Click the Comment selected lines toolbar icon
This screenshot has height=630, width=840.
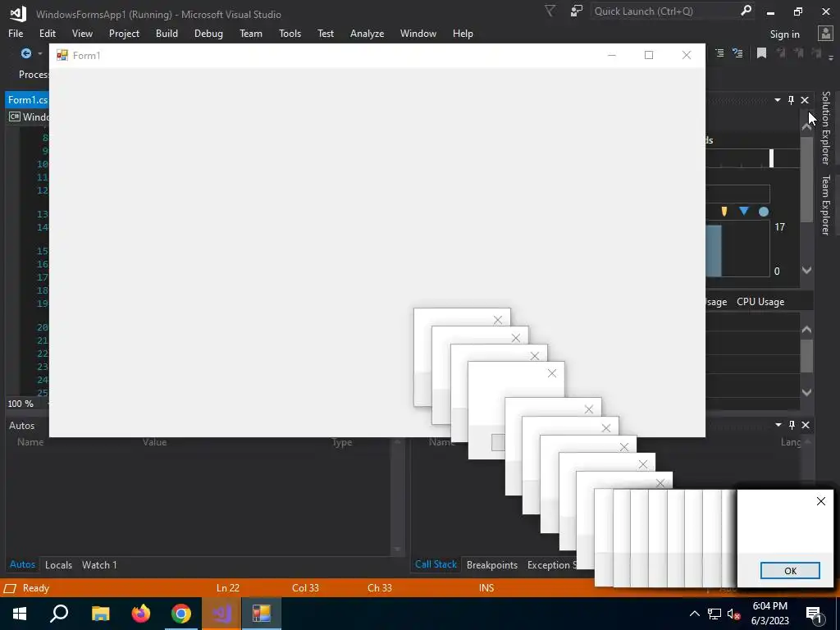(719, 53)
